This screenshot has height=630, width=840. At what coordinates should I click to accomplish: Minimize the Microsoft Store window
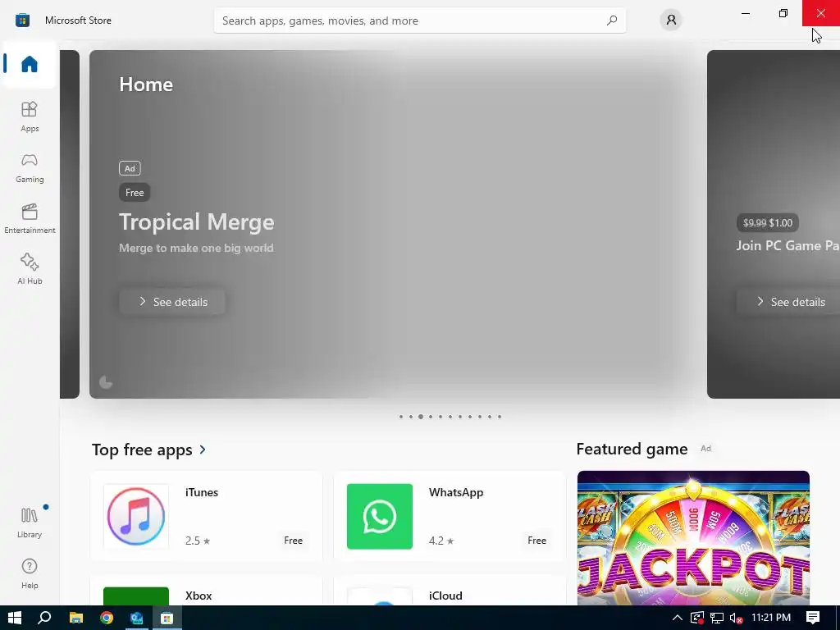[745, 13]
